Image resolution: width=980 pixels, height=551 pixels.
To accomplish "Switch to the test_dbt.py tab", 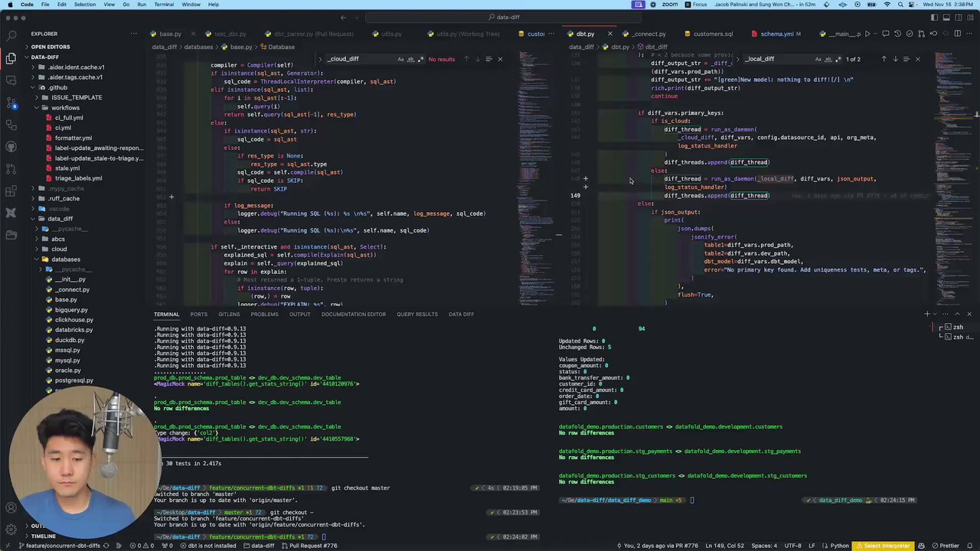I will tap(230, 34).
